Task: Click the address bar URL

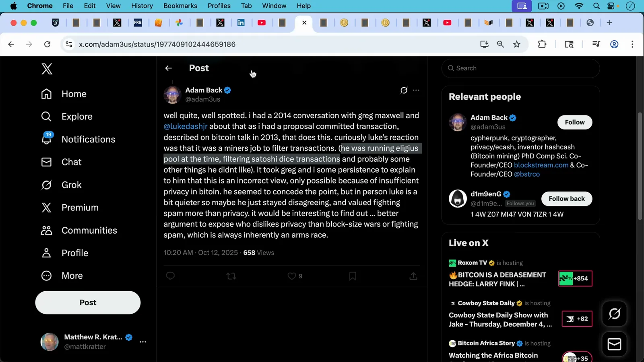Action: click(157, 44)
